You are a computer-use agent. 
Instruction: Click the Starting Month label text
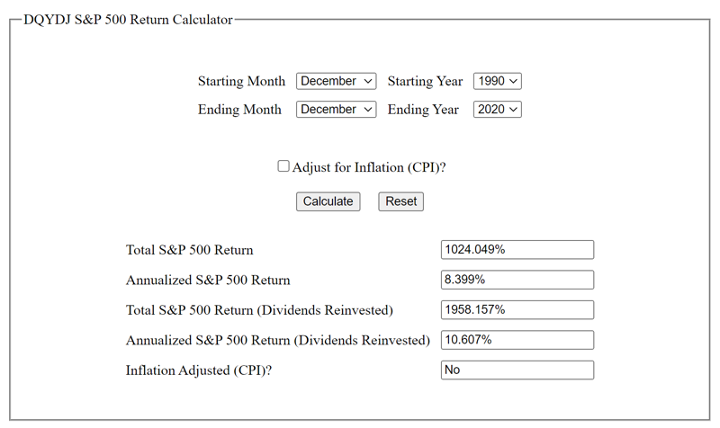242,81
